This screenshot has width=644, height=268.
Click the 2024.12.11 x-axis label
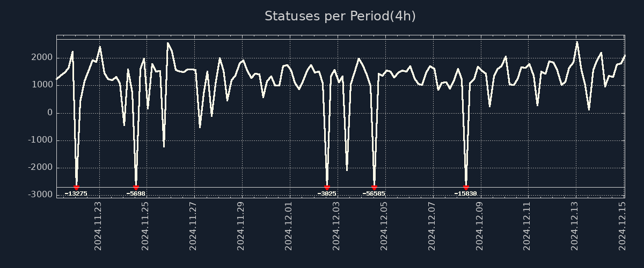[528, 226]
